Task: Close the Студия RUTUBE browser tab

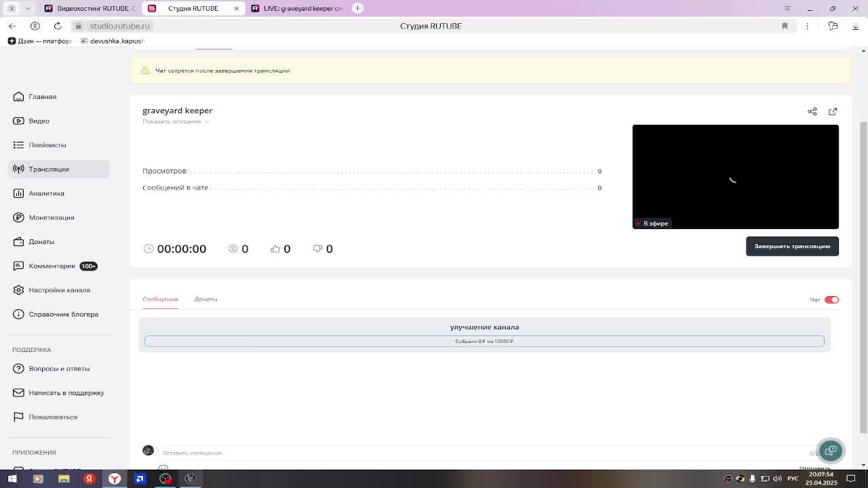Action: pyautogui.click(x=236, y=8)
